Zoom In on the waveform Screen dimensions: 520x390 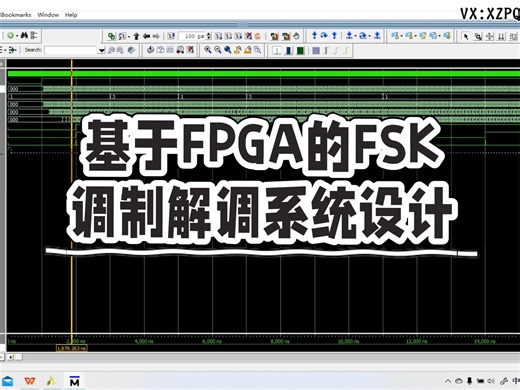pos(208,50)
